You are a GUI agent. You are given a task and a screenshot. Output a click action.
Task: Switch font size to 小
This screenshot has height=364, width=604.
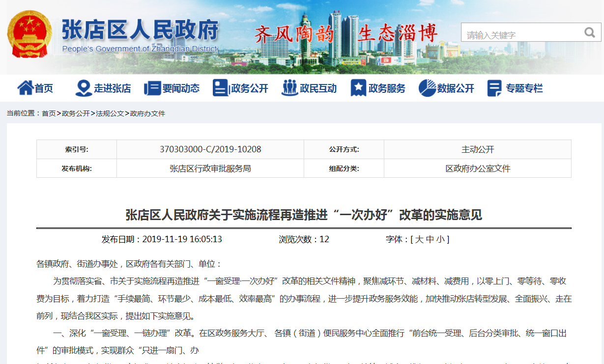440,239
